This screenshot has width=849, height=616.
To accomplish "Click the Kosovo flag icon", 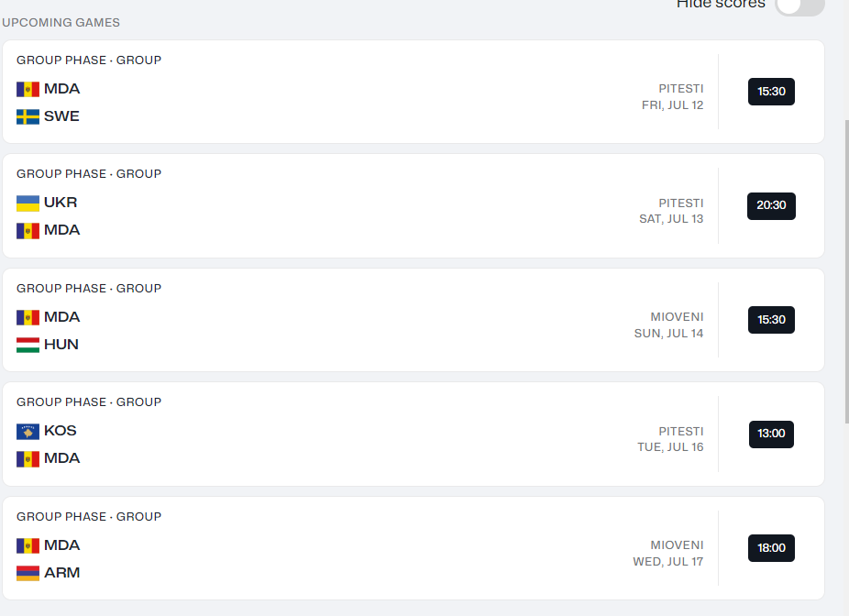I will coord(28,431).
